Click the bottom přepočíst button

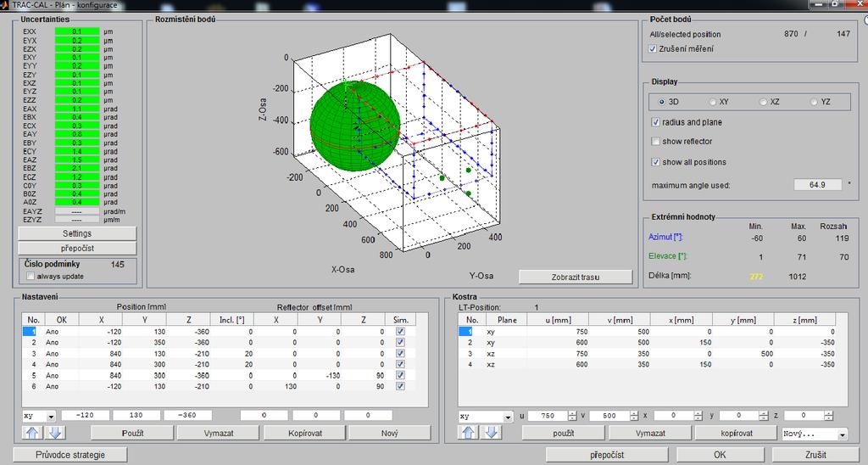[x=607, y=455]
